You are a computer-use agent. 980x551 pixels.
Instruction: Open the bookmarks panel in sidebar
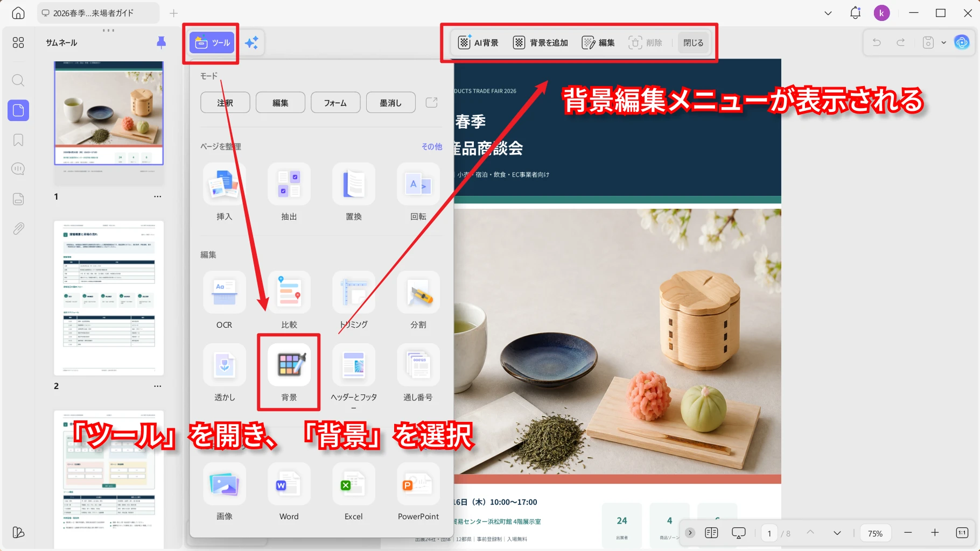point(18,140)
